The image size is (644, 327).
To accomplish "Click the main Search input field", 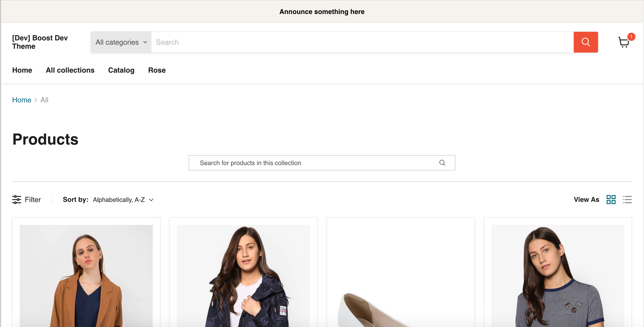I will [x=362, y=42].
